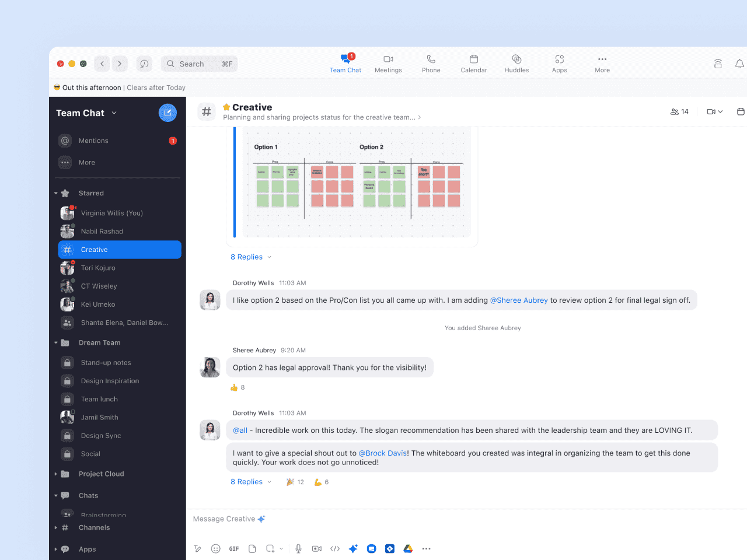This screenshot has height=560, width=747.
Task: Attach a file from Google Drive
Action: coord(408,548)
